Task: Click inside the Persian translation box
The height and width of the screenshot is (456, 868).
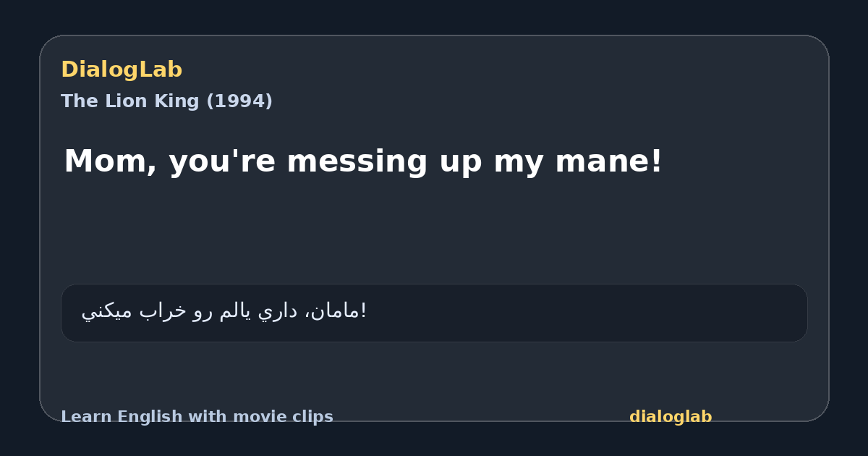Action: click(x=434, y=313)
